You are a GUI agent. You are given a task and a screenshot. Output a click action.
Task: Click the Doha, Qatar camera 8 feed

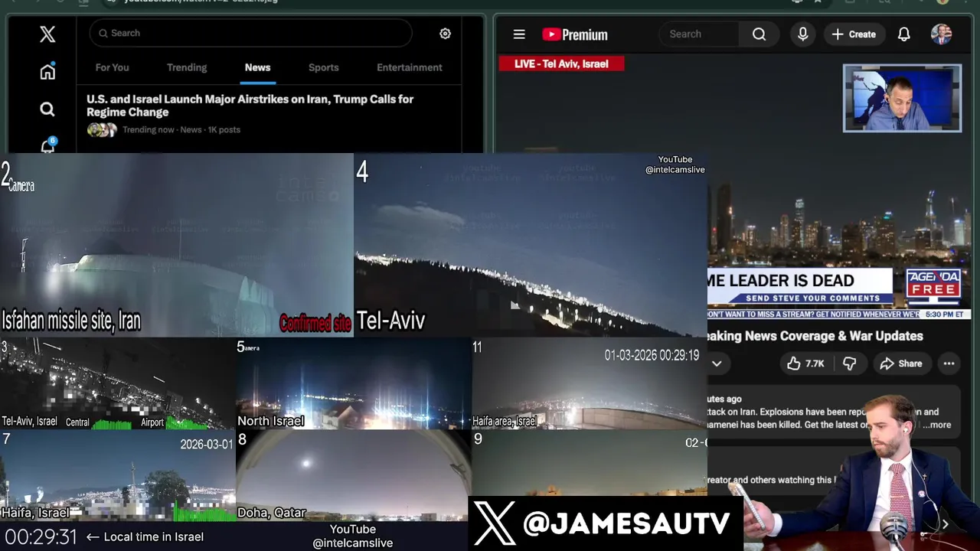coord(353,475)
